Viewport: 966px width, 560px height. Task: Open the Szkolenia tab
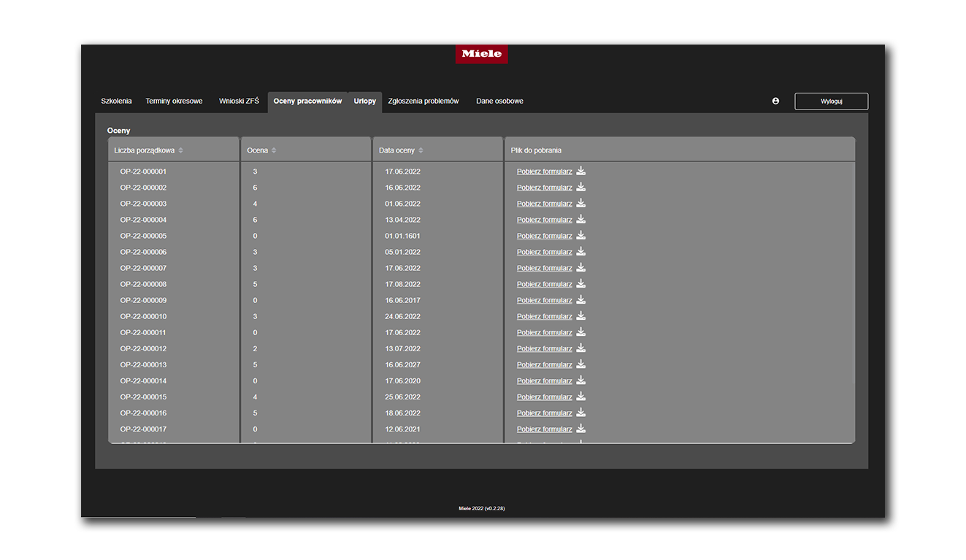(117, 101)
